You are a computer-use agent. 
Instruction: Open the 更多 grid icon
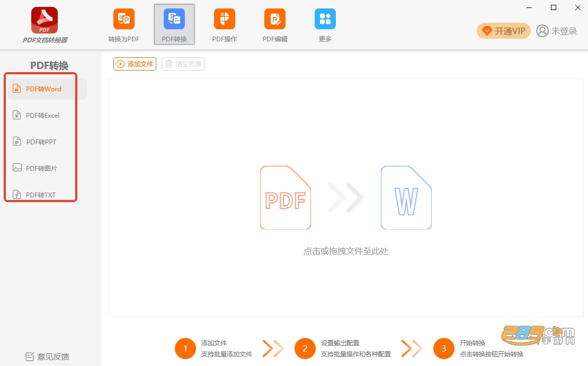[325, 19]
